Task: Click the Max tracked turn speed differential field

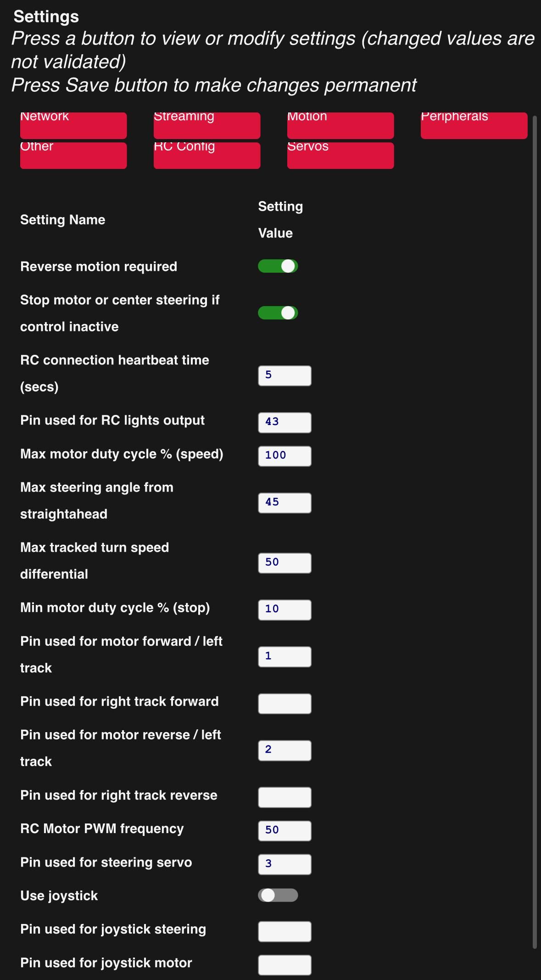Action: (284, 563)
